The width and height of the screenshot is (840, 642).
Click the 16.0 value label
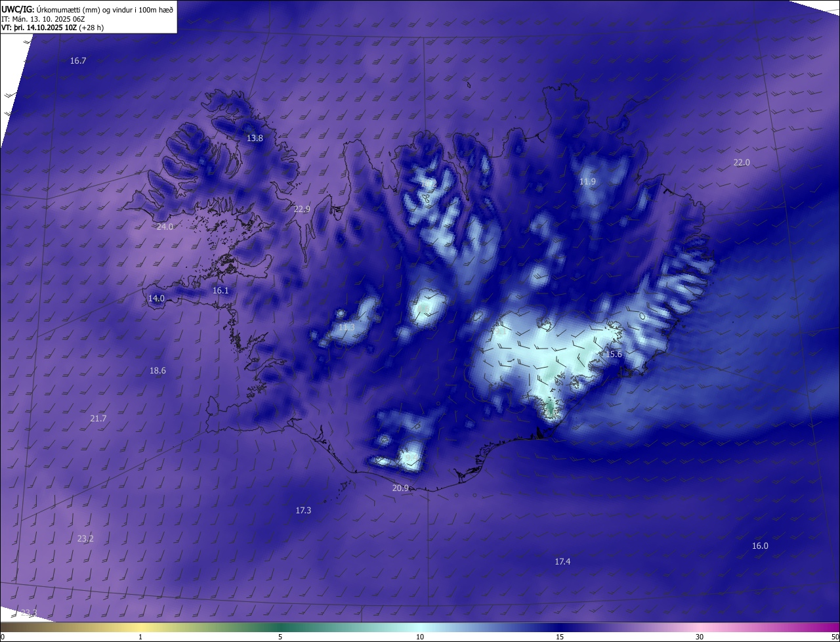coord(760,546)
